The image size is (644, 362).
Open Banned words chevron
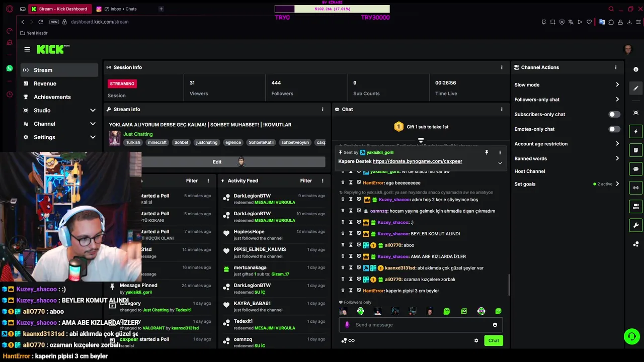pos(617,158)
